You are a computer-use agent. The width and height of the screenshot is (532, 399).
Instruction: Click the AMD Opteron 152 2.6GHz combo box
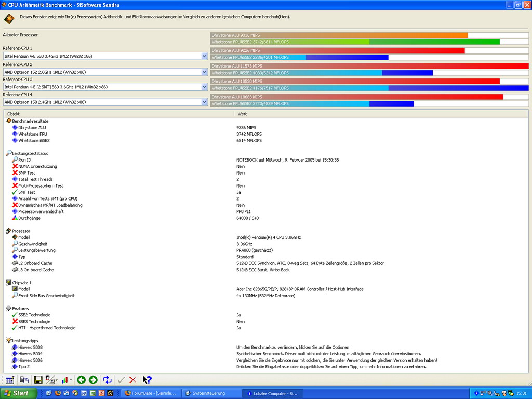click(105, 72)
